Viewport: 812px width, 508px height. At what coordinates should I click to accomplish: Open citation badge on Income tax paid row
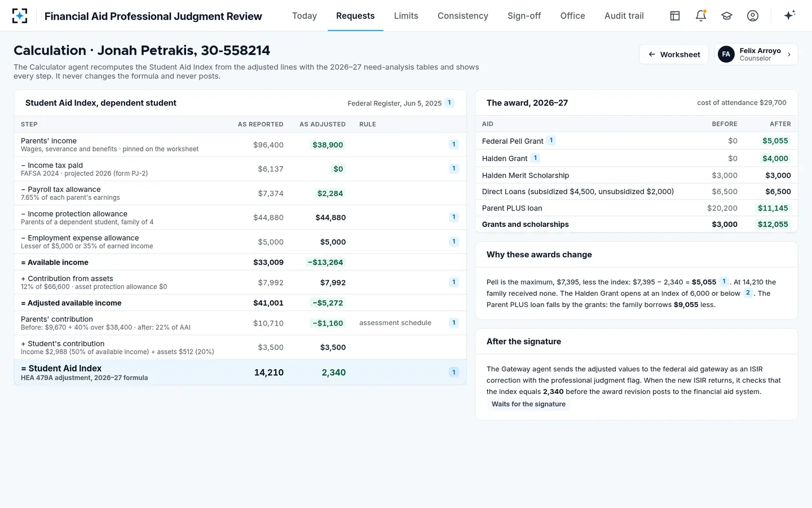click(x=453, y=168)
